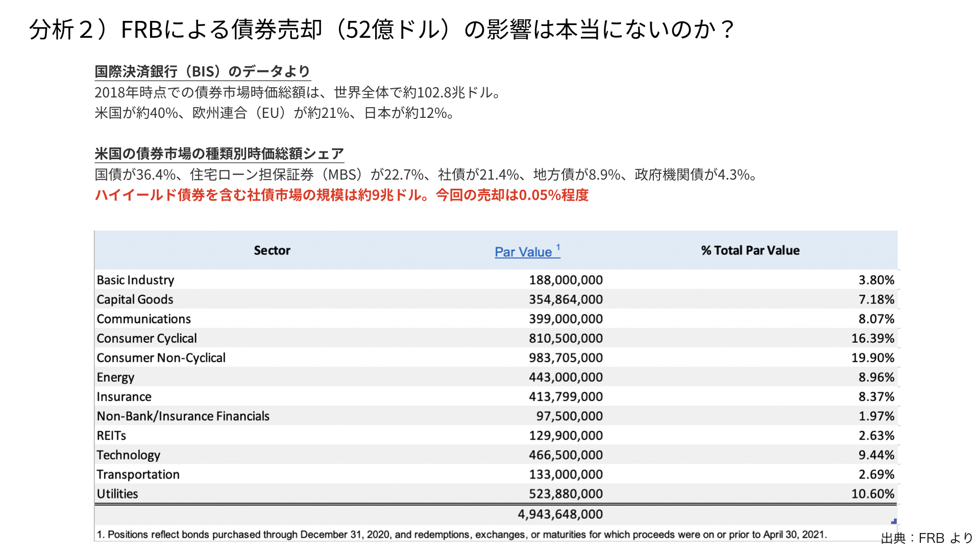Screen dimensions: 980x551
Task: Select the Technology row label
Action: click(128, 455)
